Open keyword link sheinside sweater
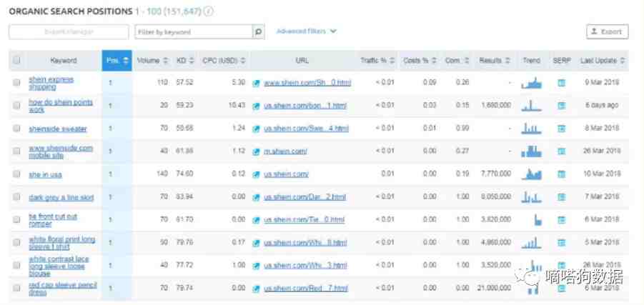 coord(58,129)
